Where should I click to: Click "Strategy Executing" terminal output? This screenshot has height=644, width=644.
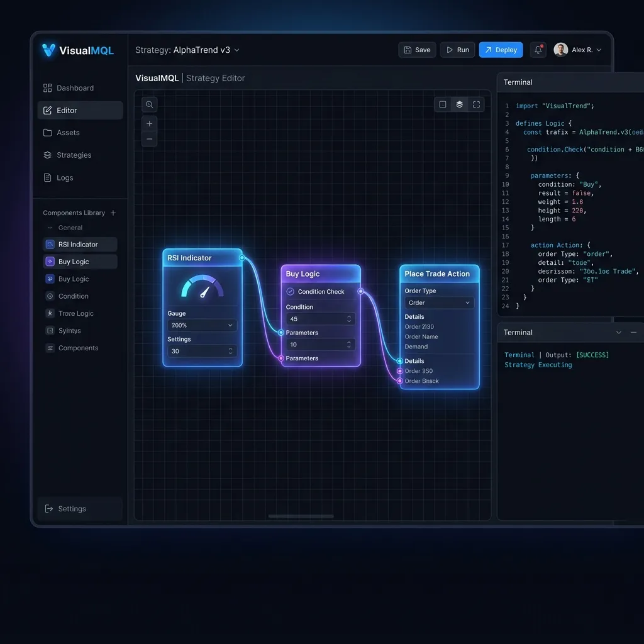(x=538, y=365)
